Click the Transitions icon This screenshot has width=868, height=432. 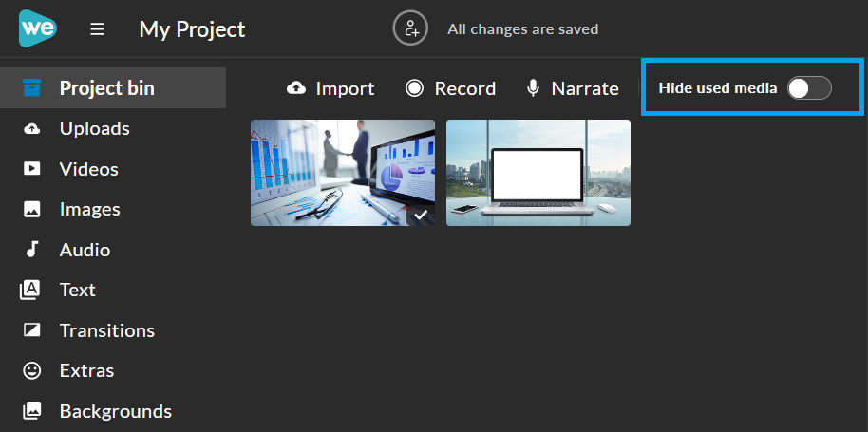click(32, 330)
